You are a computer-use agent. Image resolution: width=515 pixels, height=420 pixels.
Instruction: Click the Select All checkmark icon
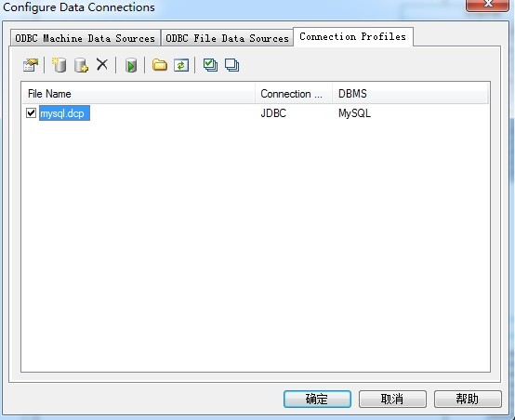click(210, 65)
